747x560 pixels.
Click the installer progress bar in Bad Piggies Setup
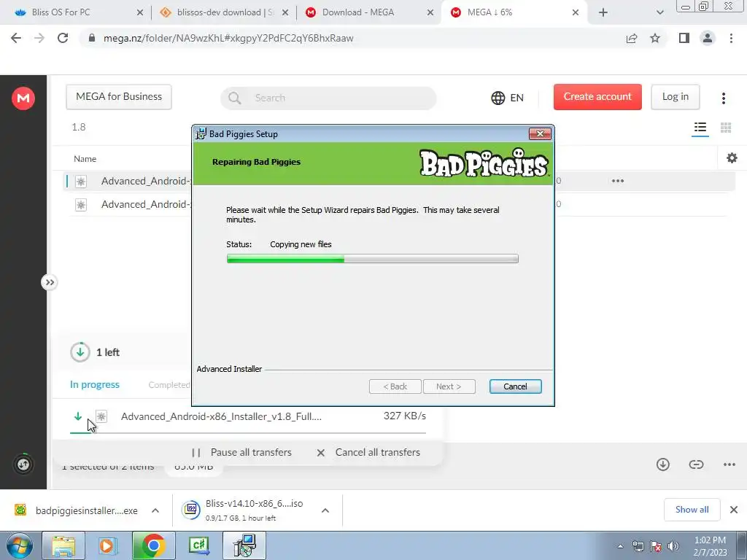coord(373,259)
